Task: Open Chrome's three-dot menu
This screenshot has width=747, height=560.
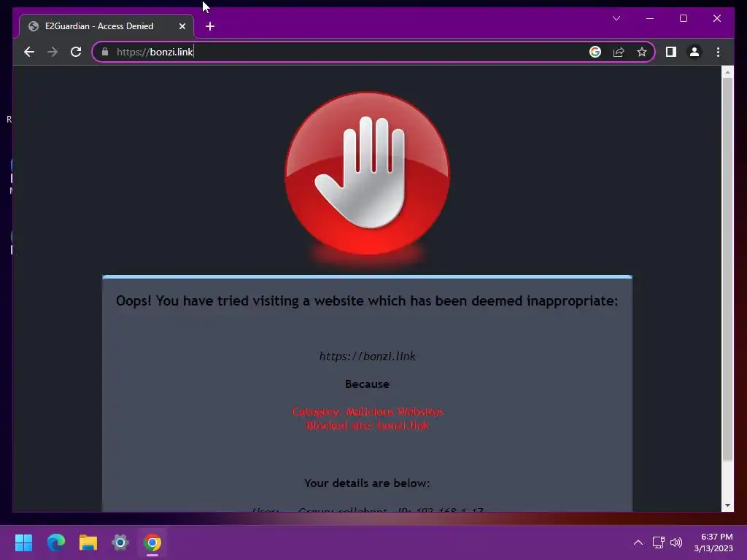Action: (718, 52)
